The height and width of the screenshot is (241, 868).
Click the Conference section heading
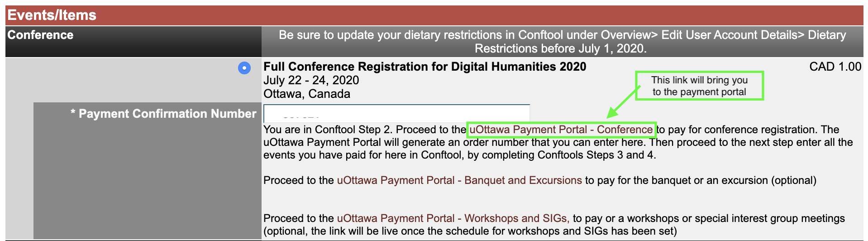40,35
